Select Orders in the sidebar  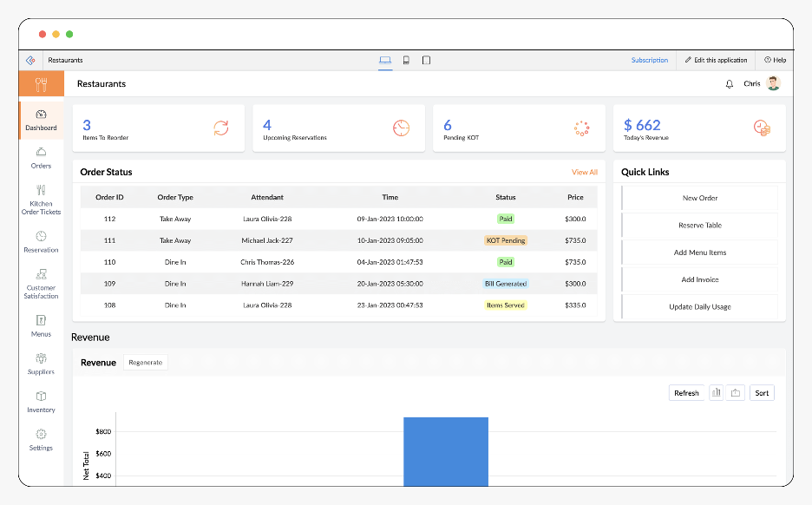tap(40, 160)
